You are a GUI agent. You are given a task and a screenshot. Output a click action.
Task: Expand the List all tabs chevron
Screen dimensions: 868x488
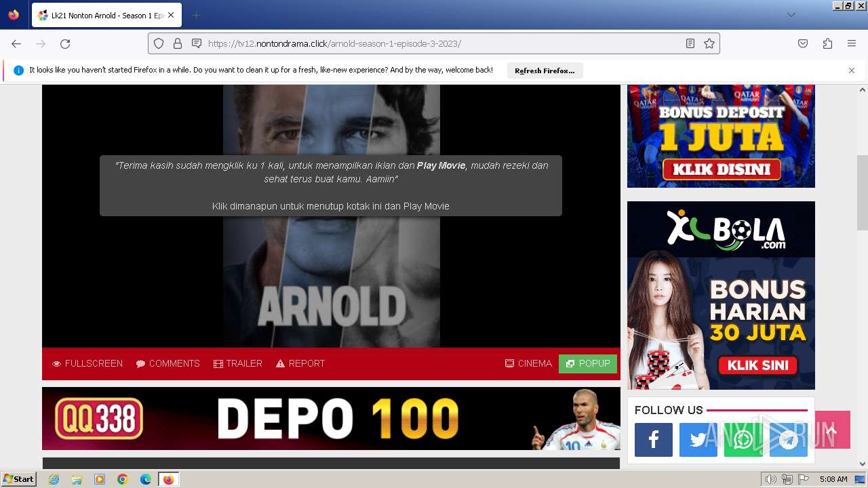click(791, 15)
